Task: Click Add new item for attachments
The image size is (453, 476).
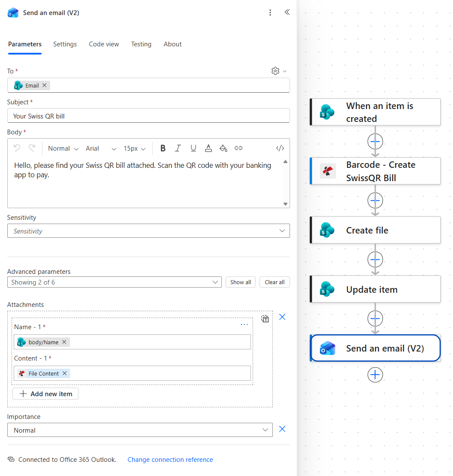Action: pos(45,394)
